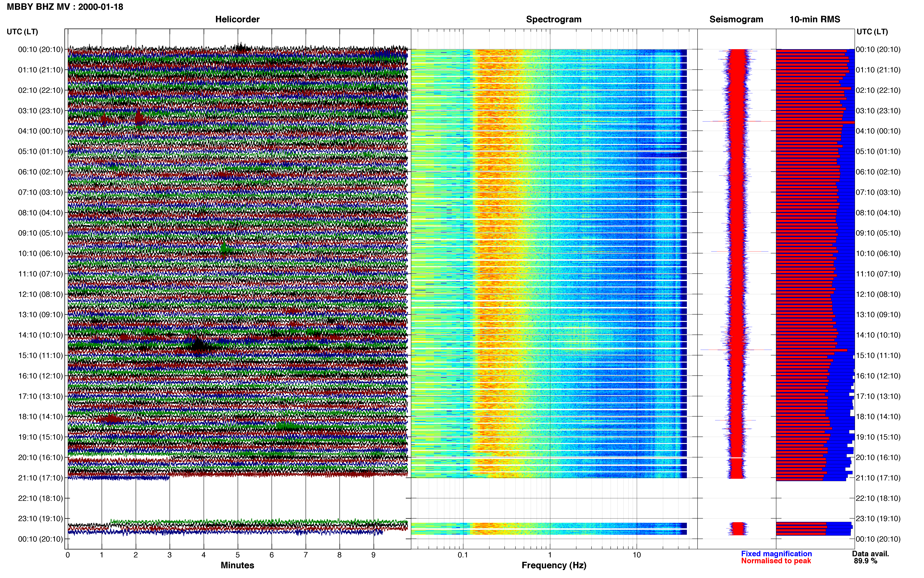Click right time label '20:10 (16:10)'

click(x=878, y=457)
